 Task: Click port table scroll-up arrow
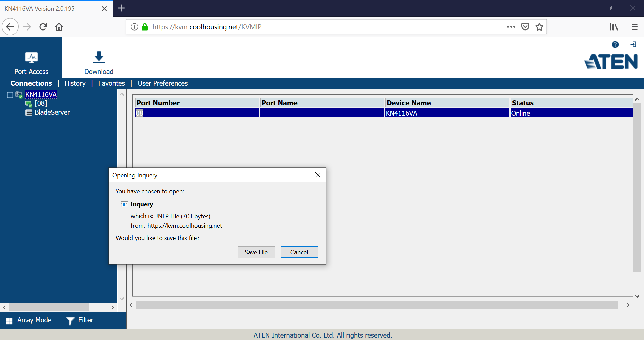click(637, 99)
